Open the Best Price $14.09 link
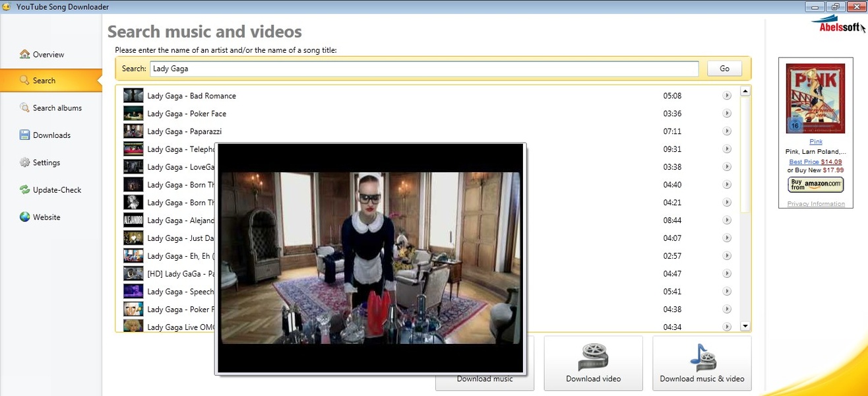This screenshot has width=868, height=396. (816, 161)
